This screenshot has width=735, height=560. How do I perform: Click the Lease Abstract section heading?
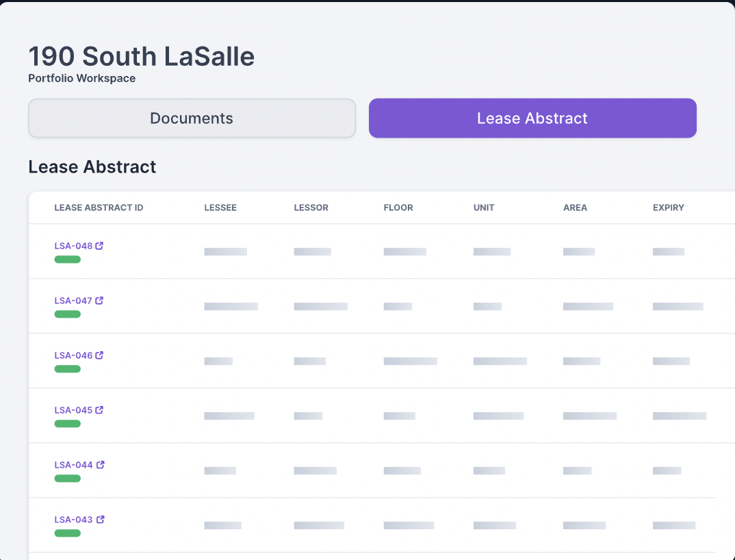pos(92,167)
